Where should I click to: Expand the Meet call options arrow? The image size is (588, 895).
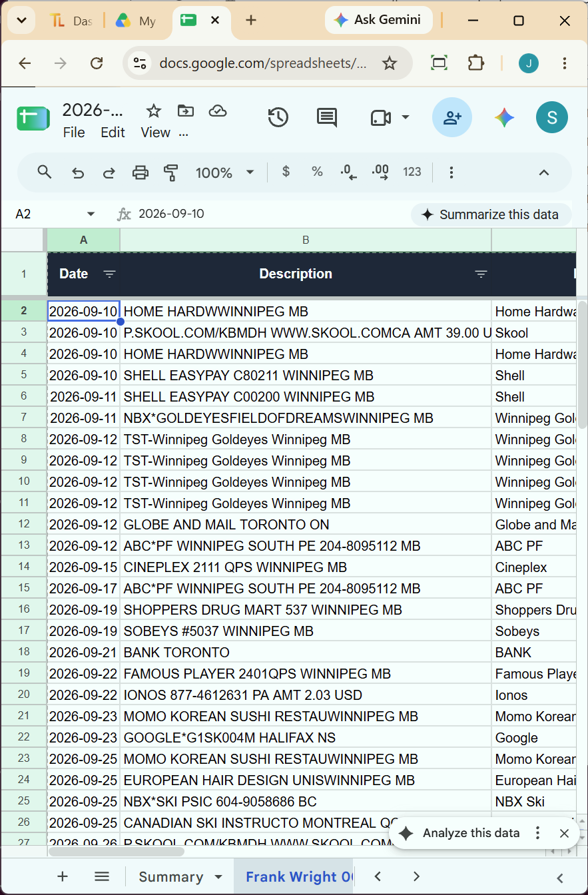coord(405,118)
